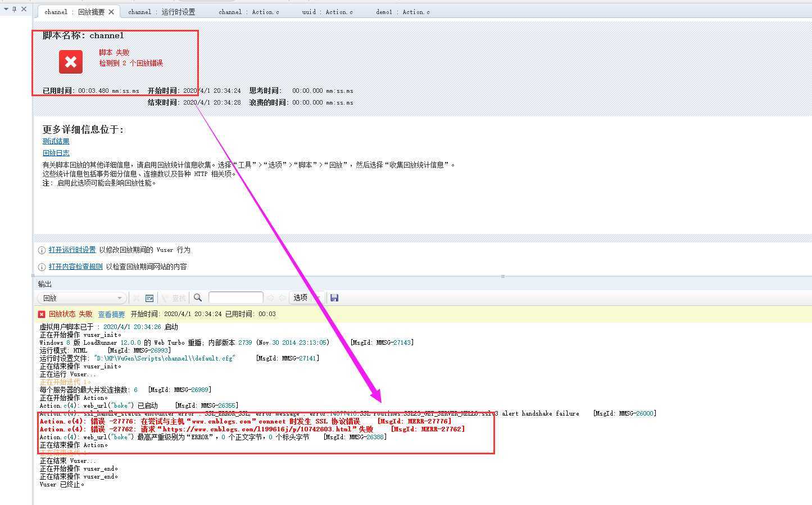Click the red replay status failed icon
The height and width of the screenshot is (505, 812).
click(42, 314)
